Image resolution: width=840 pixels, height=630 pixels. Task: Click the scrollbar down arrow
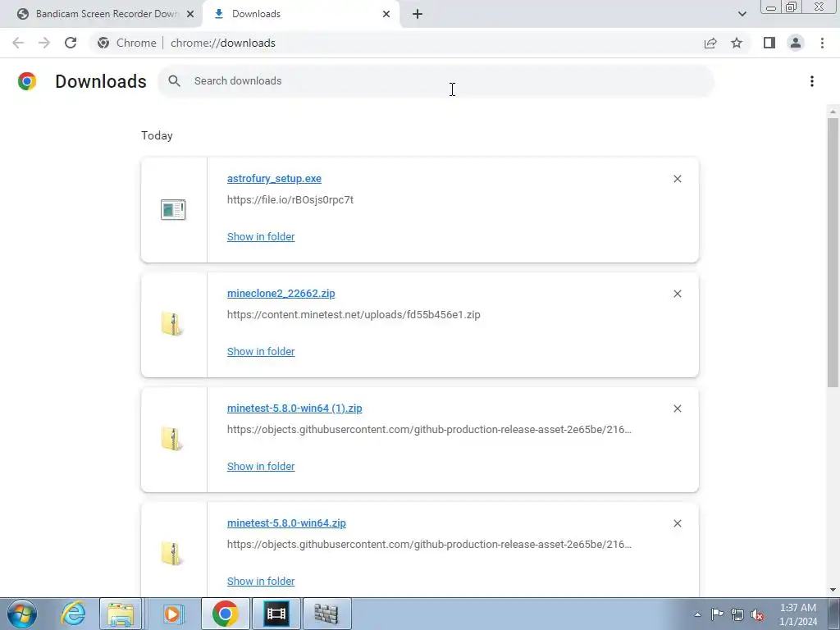(833, 591)
